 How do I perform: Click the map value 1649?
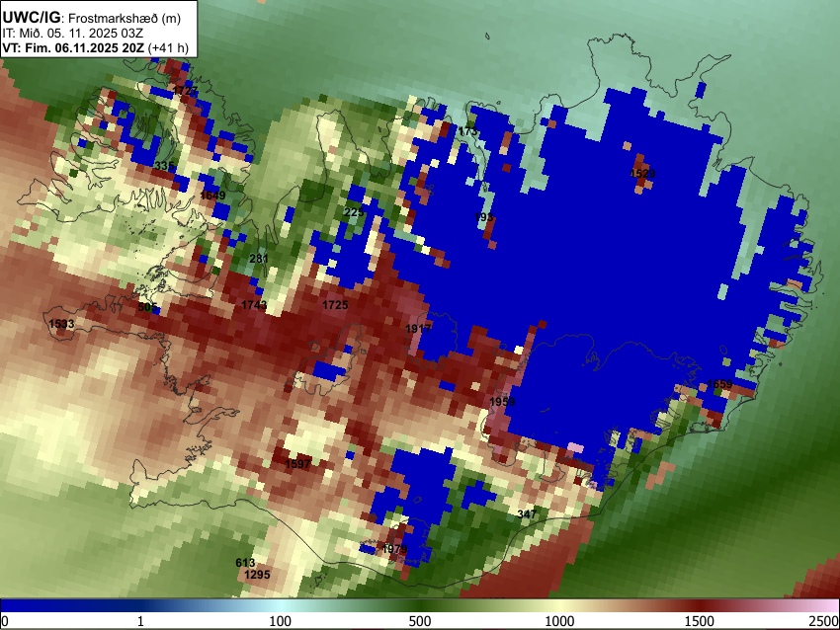(x=212, y=196)
